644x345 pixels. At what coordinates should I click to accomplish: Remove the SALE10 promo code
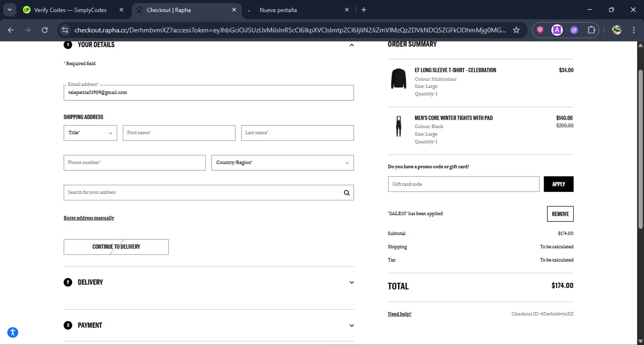(x=560, y=214)
